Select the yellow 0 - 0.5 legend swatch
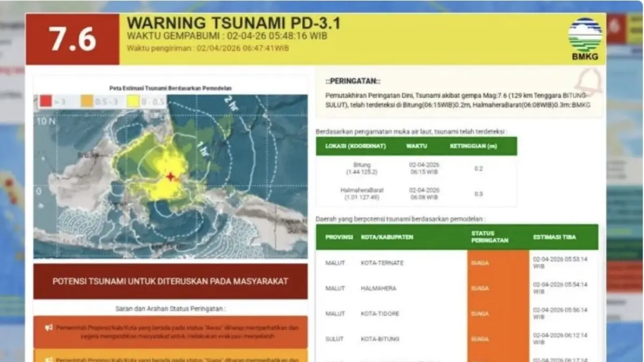644x362 pixels. [x=133, y=101]
